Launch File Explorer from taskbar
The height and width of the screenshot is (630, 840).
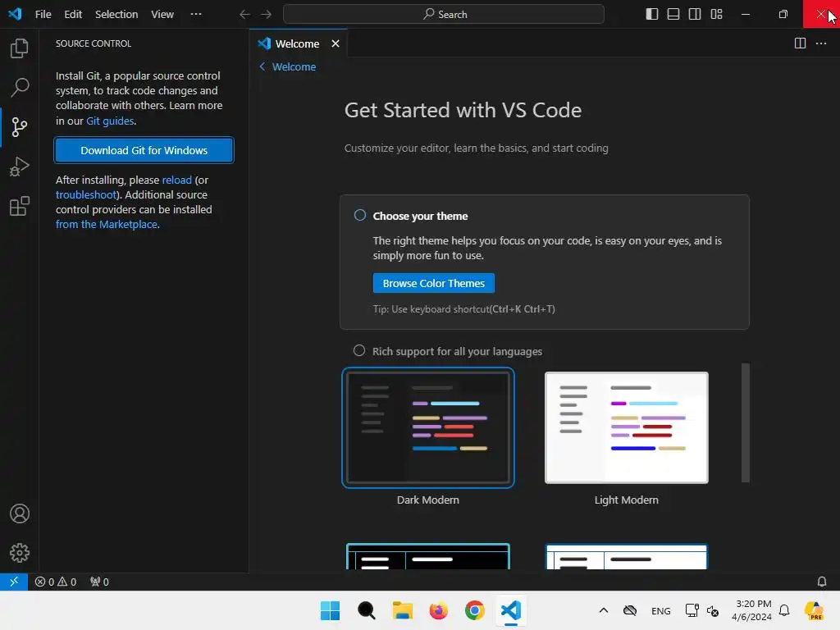coord(402,610)
